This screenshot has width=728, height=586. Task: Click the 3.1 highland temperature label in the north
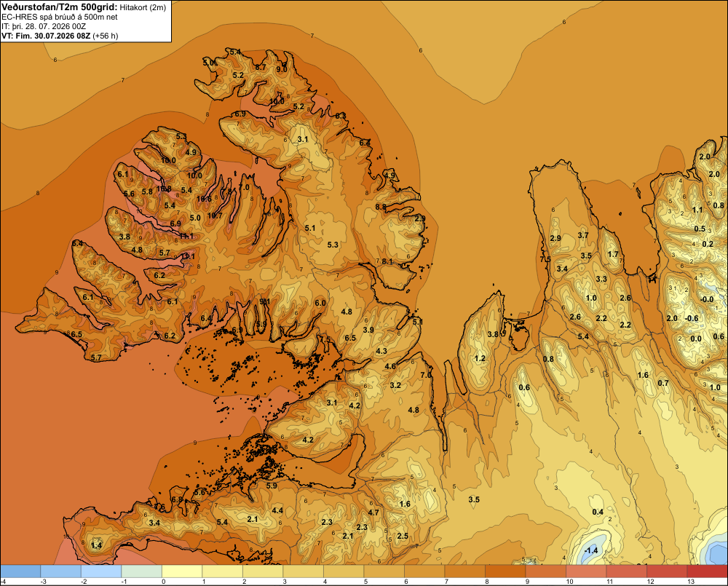click(x=303, y=139)
